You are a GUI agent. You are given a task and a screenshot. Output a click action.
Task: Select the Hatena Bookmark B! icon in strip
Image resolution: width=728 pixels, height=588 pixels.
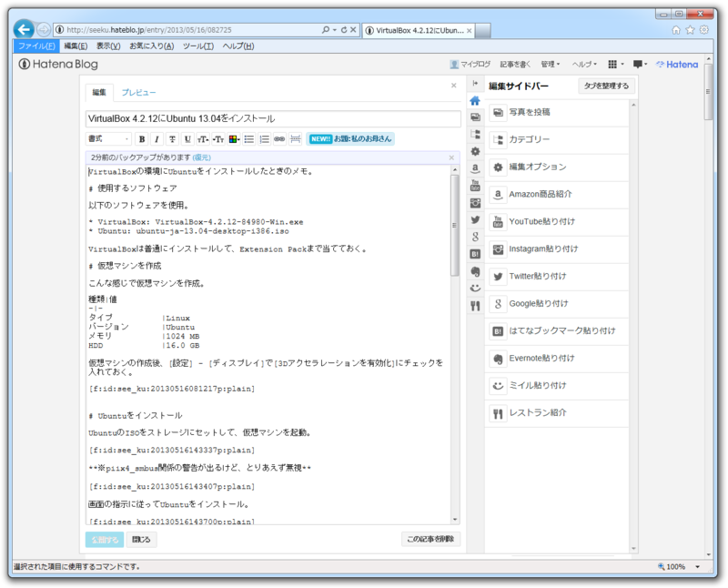[x=475, y=254]
